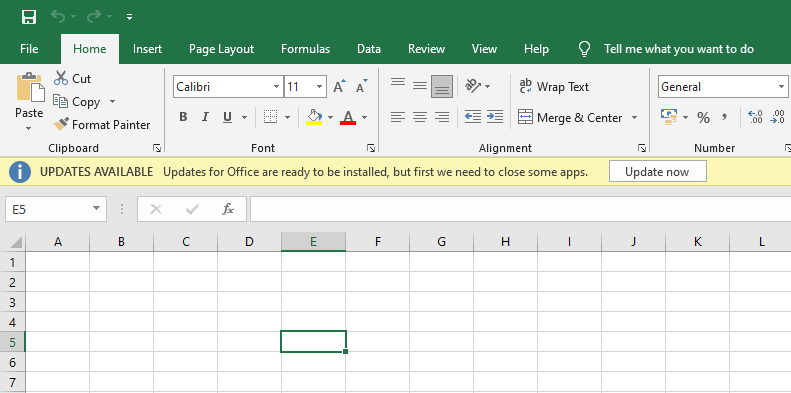Click Increase Font Size icon
This screenshot has height=393, width=791.
point(340,87)
